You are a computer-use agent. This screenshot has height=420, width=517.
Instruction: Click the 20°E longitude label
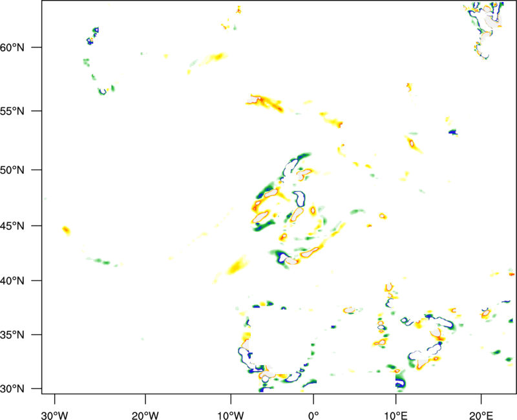point(481,415)
